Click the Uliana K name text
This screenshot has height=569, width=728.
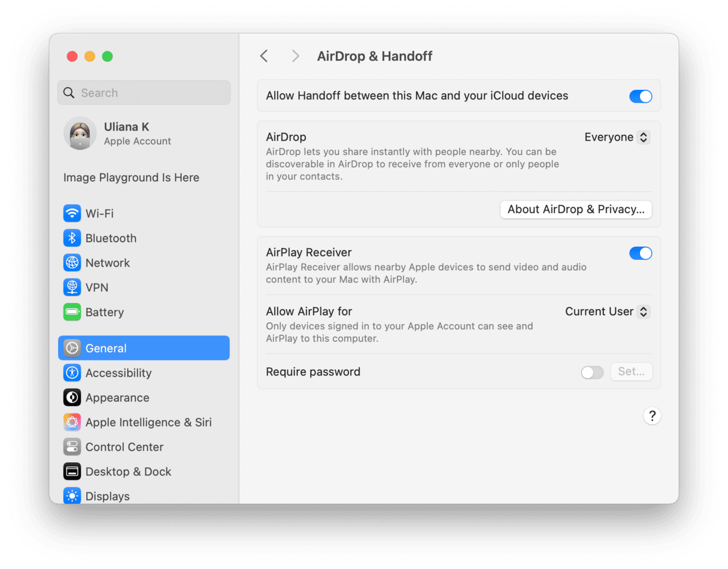coord(126,127)
